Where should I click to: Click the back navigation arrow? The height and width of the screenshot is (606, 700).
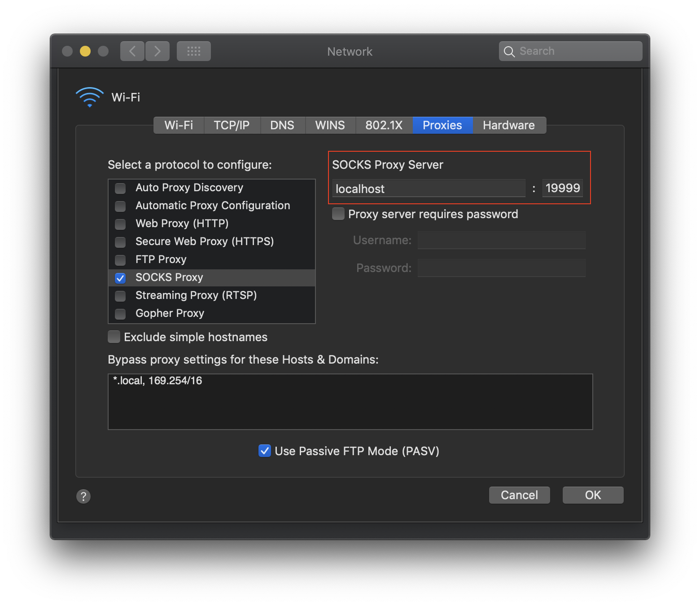[132, 51]
